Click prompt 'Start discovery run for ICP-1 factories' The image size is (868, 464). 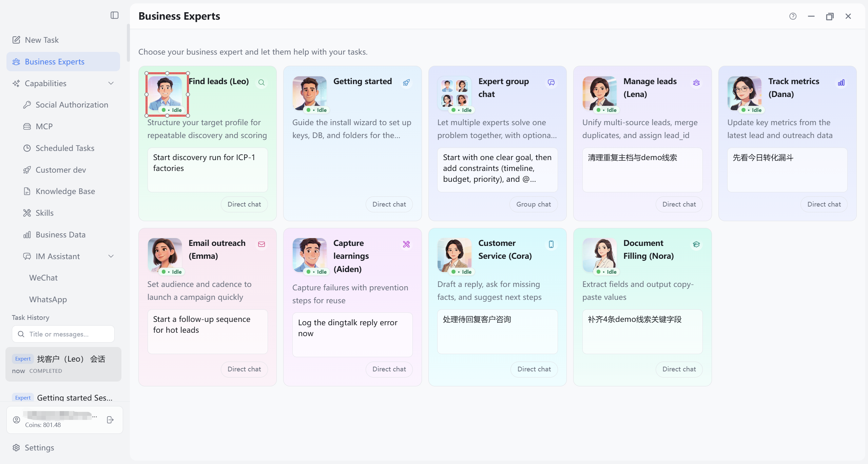[208, 170]
